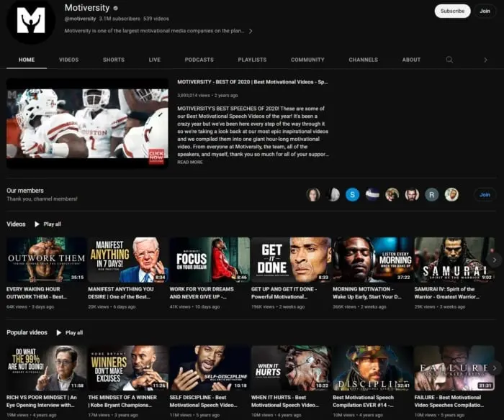The height and width of the screenshot is (420, 504).
Task: Open the SHORTS tab
Action: click(114, 60)
